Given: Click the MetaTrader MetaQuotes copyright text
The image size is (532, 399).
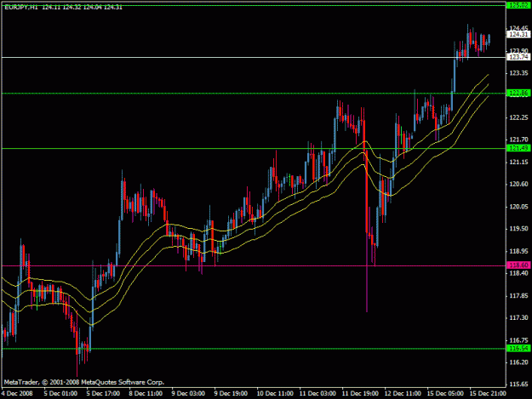Looking at the screenshot, I should click(84, 382).
